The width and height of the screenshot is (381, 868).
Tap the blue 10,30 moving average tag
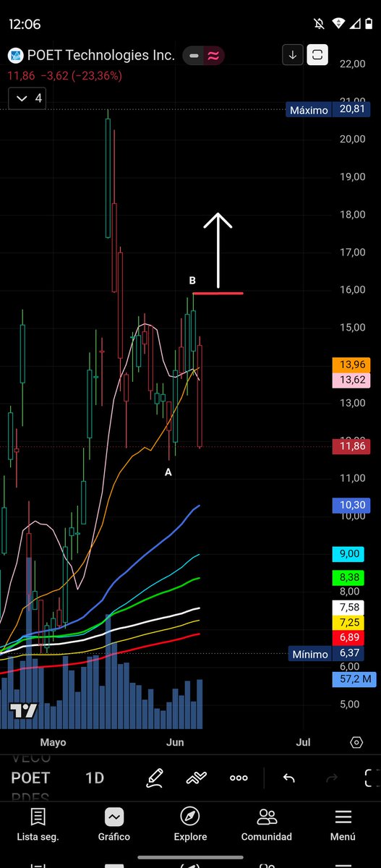[x=350, y=506]
